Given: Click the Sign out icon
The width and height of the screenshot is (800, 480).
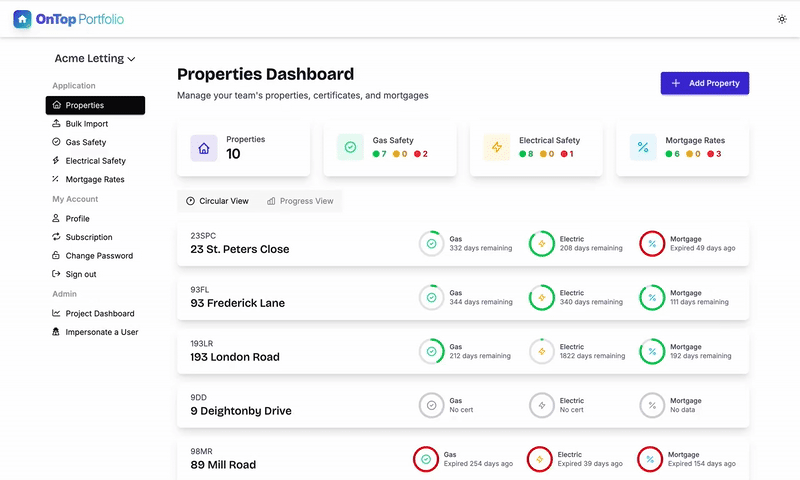Looking at the screenshot, I should point(57,274).
